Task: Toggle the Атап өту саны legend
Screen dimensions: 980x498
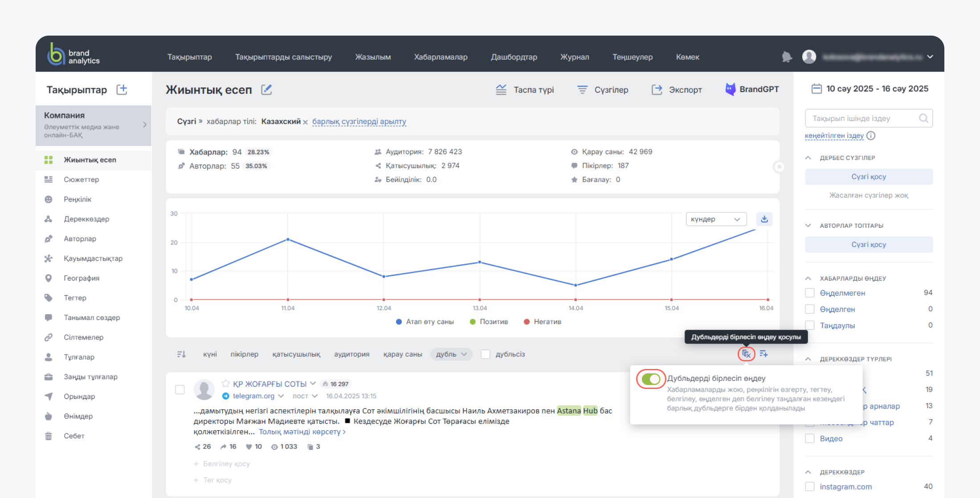Action: point(425,322)
